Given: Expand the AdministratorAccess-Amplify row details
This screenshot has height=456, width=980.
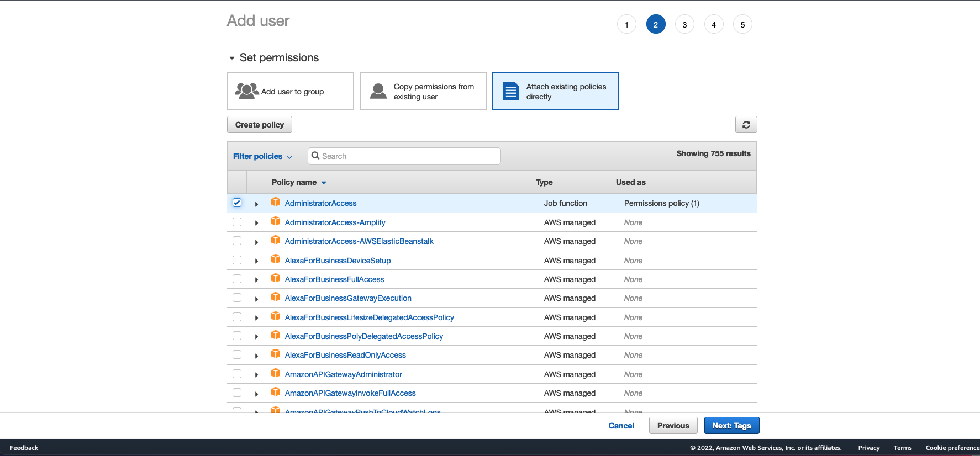Looking at the screenshot, I should point(256,223).
